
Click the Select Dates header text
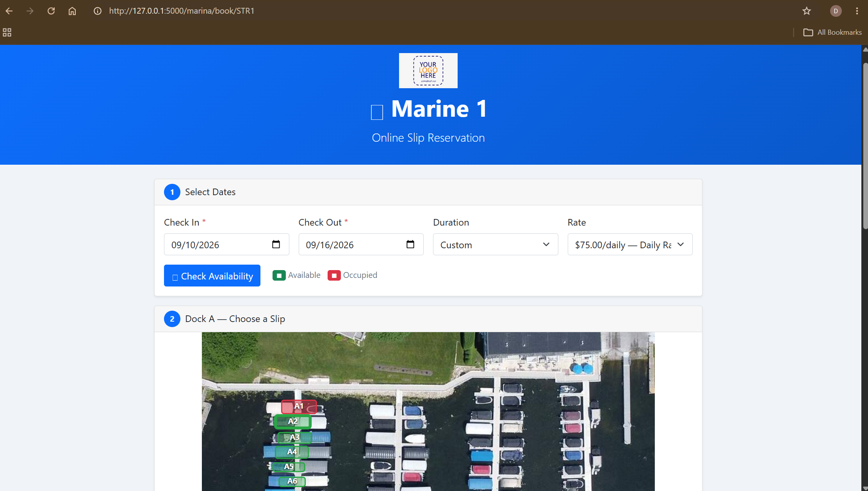point(210,192)
